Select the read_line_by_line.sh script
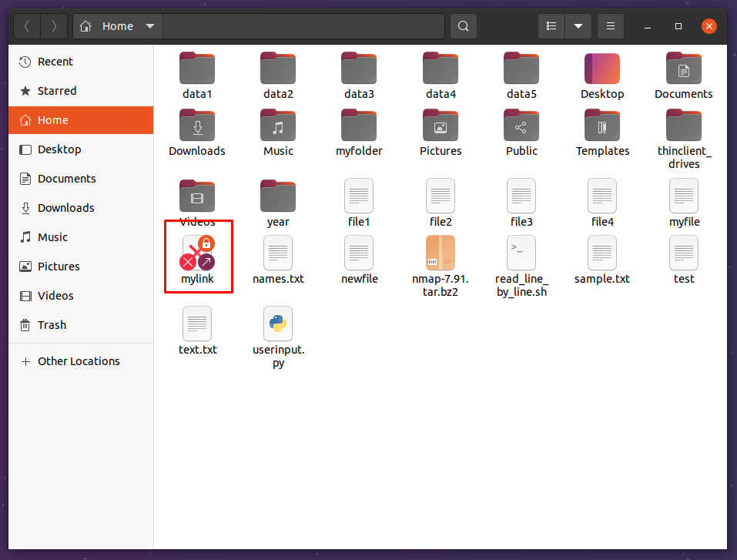This screenshot has width=737, height=560. pyautogui.click(x=521, y=253)
